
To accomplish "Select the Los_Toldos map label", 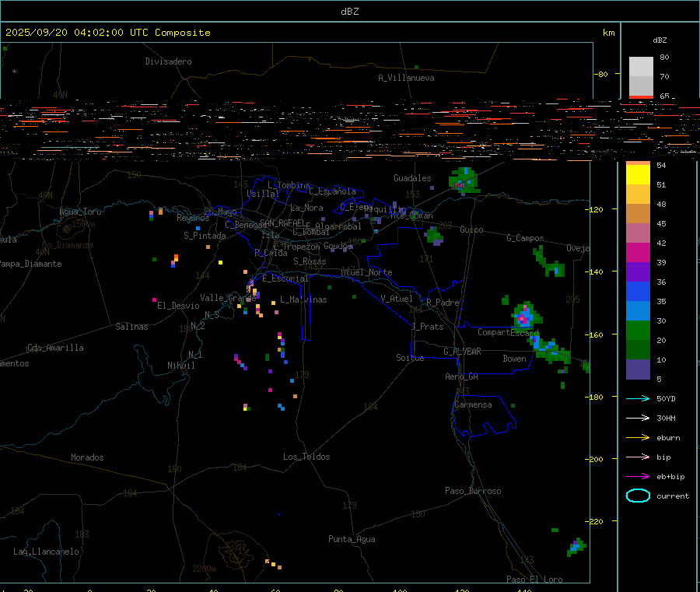I will point(306,457).
